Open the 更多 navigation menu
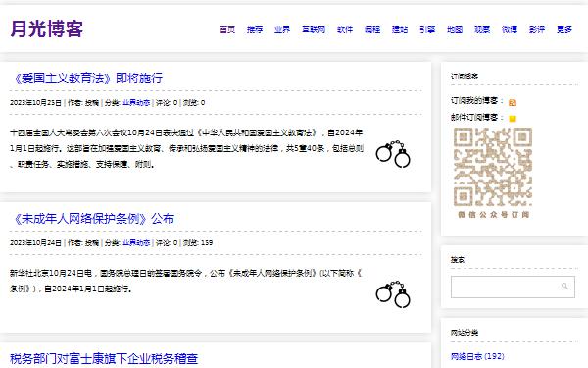Image resolution: width=588 pixels, height=368 pixels. pyautogui.click(x=564, y=29)
